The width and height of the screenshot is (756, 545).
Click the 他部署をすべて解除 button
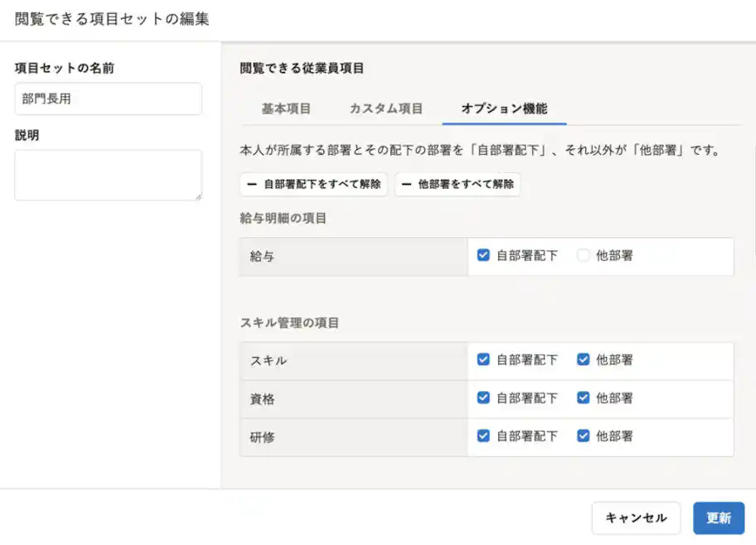[458, 184]
